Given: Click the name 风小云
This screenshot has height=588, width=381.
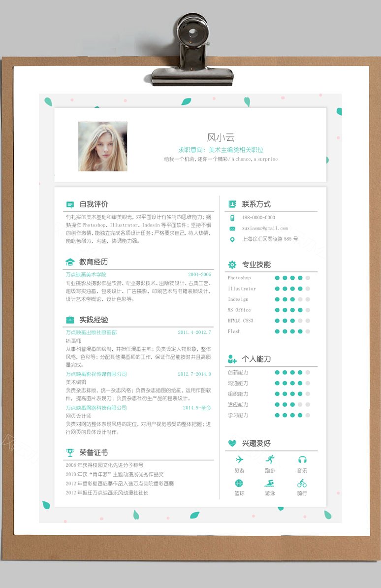Looking at the screenshot, I should tap(221, 137).
